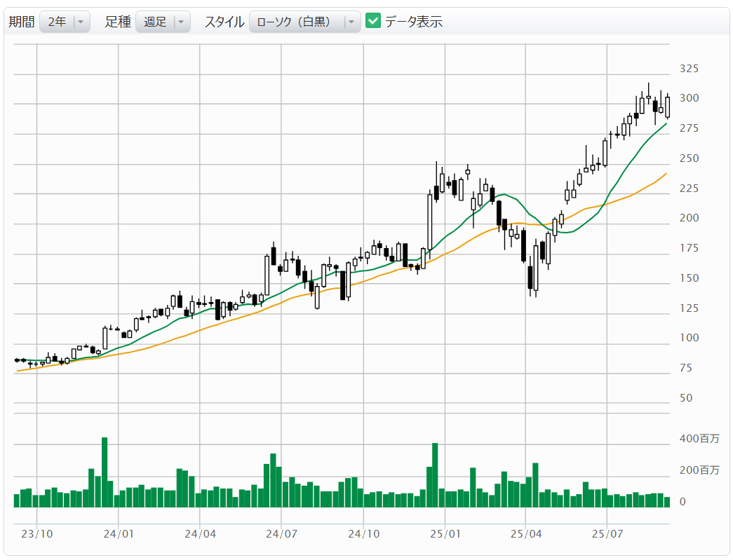Click the 400百万 volume axis label
Viewport: 733px width, 560px height.
pyautogui.click(x=699, y=439)
